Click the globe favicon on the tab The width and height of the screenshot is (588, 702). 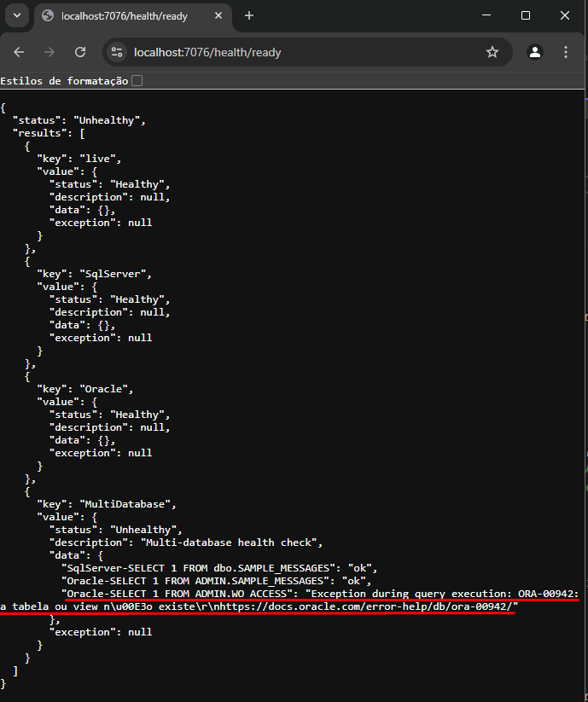pyautogui.click(x=48, y=15)
